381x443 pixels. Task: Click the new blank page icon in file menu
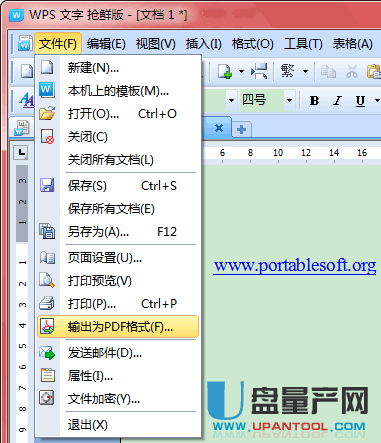point(47,67)
